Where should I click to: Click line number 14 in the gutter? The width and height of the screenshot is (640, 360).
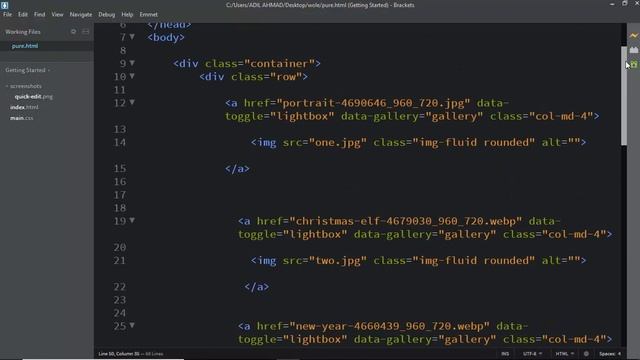point(120,142)
